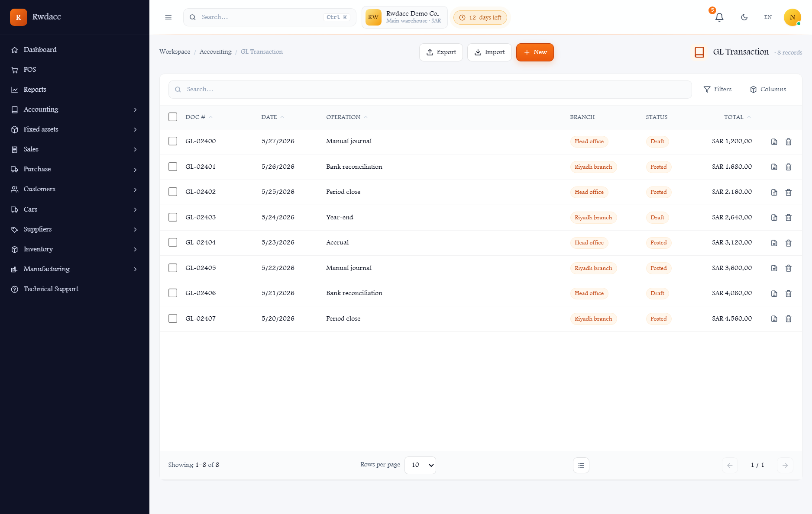Open POS in the sidebar

click(74, 70)
